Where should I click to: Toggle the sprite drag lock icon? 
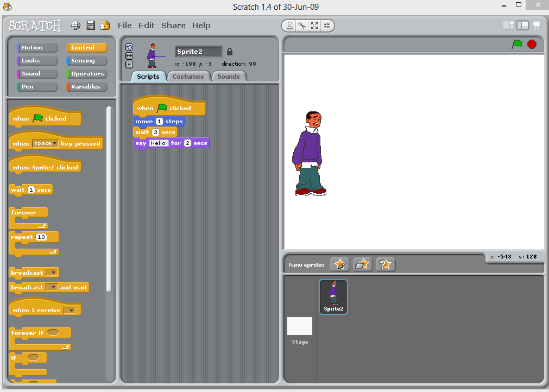click(230, 52)
